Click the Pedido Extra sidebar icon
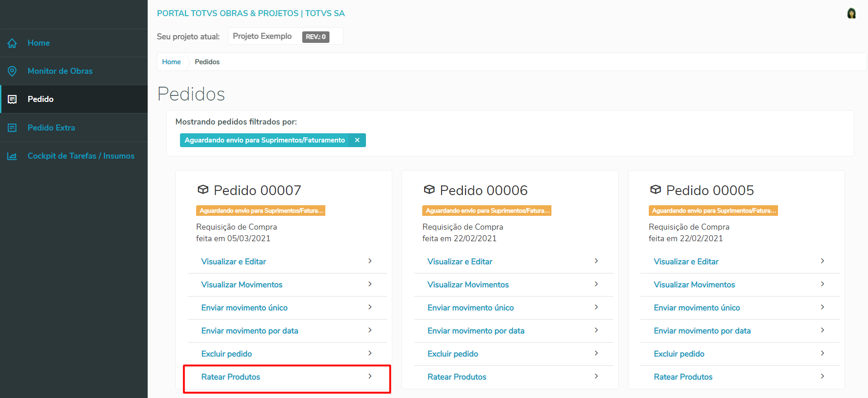The width and height of the screenshot is (868, 398). tap(12, 128)
